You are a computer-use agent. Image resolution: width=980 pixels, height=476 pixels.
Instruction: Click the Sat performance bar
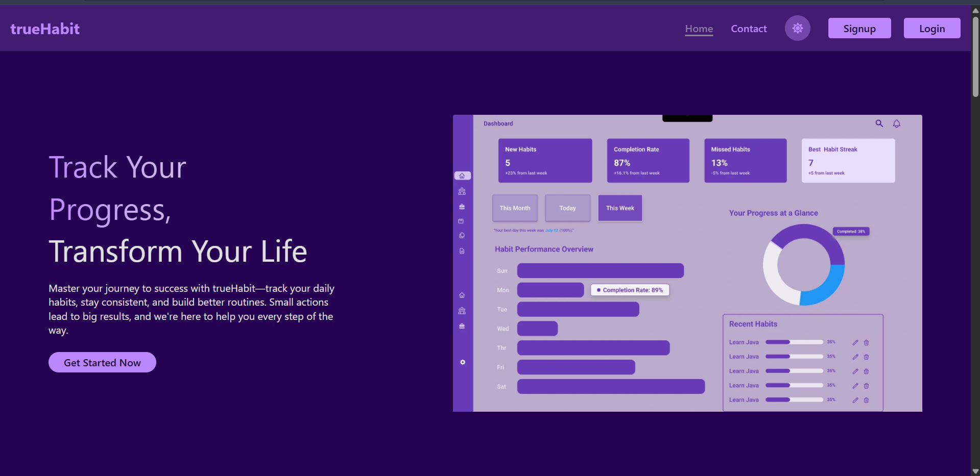pos(611,386)
